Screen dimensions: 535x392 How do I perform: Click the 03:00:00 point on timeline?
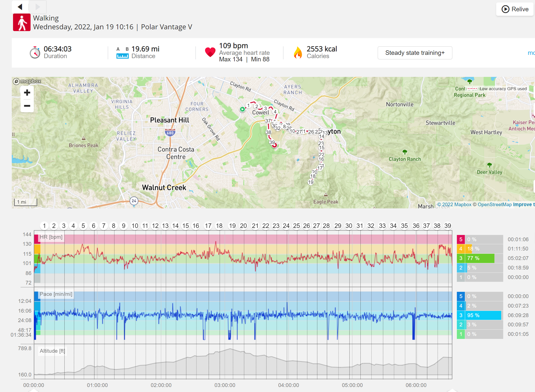tap(225, 385)
